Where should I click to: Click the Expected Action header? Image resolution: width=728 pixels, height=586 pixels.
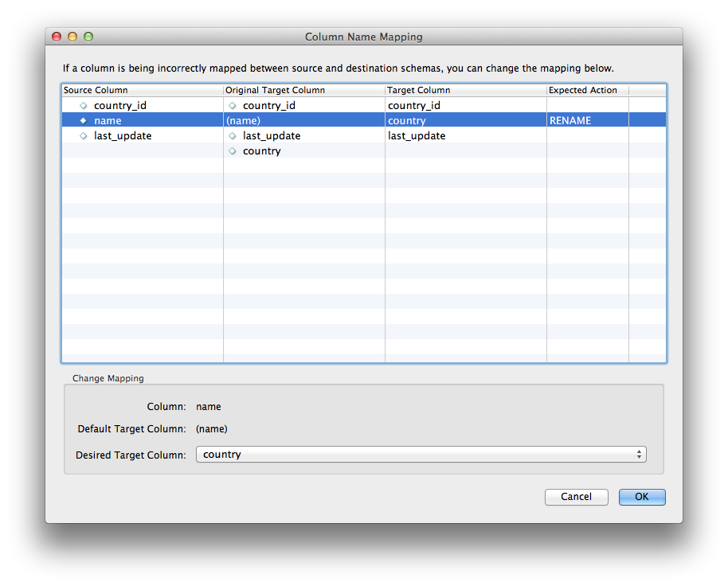(x=575, y=90)
